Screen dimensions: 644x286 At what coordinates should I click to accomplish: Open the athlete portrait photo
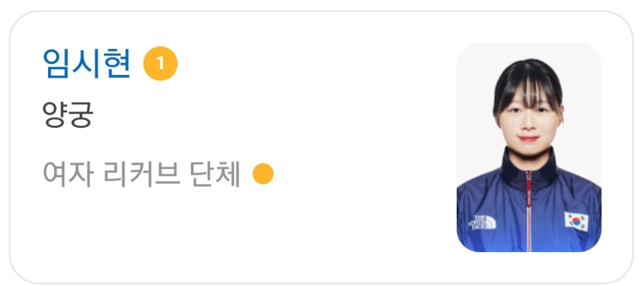[x=529, y=148]
